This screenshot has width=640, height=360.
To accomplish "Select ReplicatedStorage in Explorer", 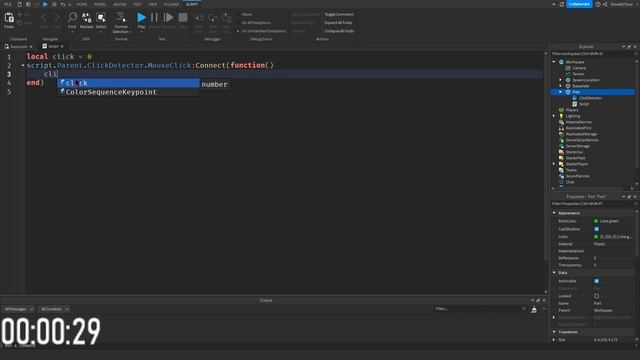I will point(581,134).
